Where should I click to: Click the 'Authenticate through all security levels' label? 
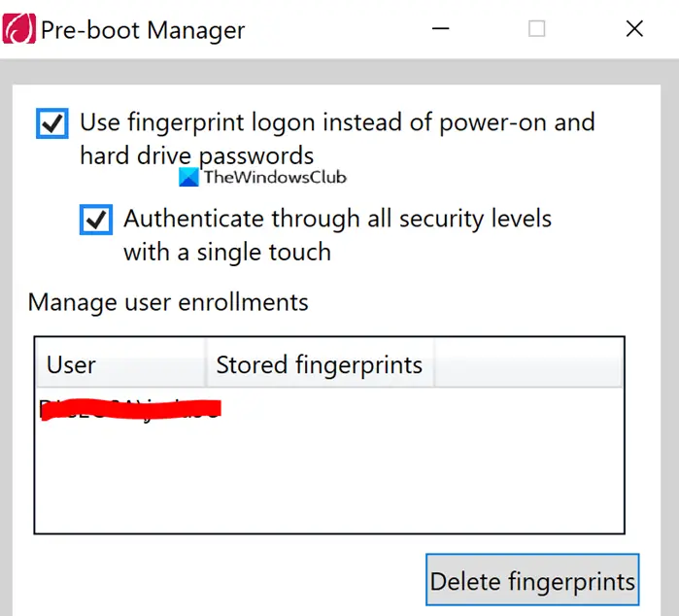(x=337, y=220)
